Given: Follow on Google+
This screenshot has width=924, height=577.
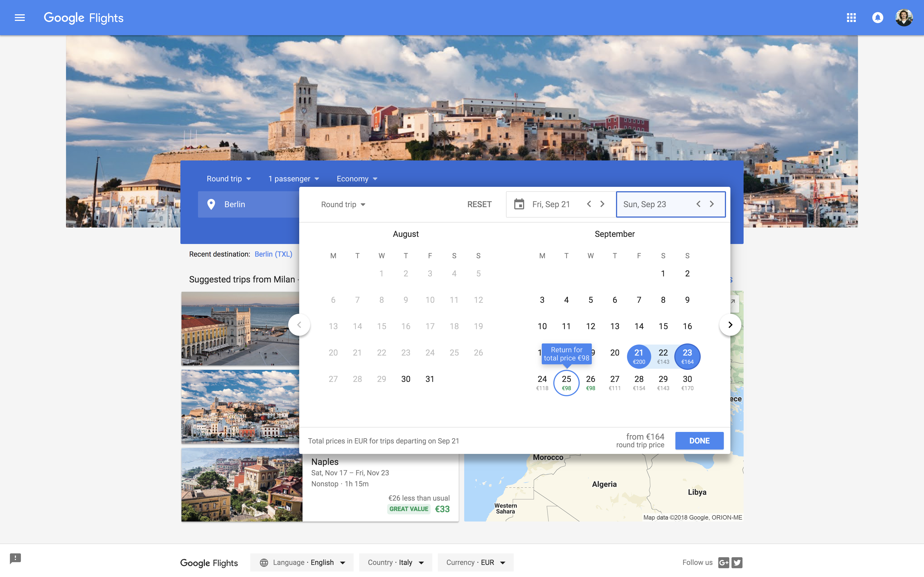Looking at the screenshot, I should point(724,562).
